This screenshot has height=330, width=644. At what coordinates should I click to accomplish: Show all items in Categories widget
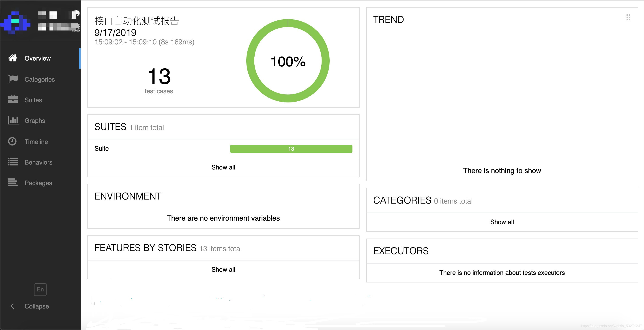(x=502, y=222)
